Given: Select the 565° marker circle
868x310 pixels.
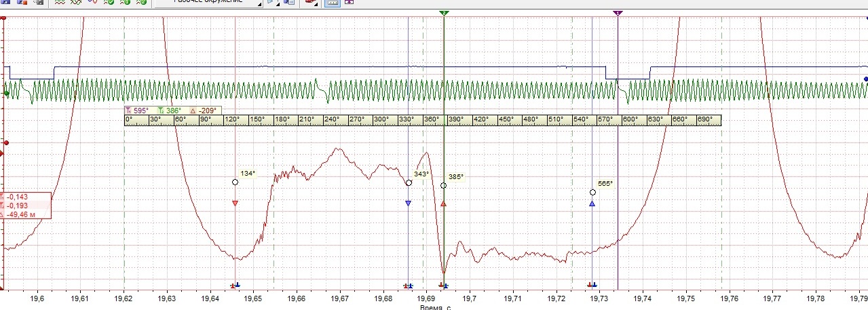Looking at the screenshot, I should click(x=592, y=193).
